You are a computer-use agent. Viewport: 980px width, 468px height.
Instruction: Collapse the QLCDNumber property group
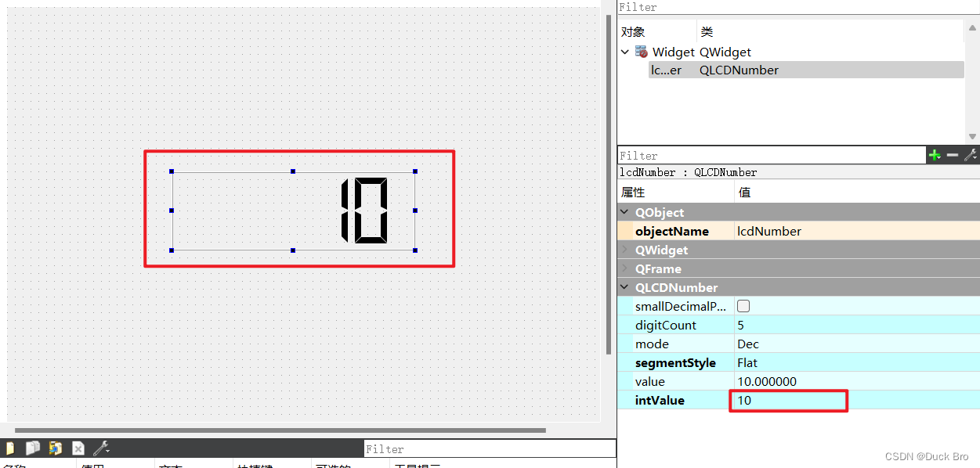coord(624,287)
